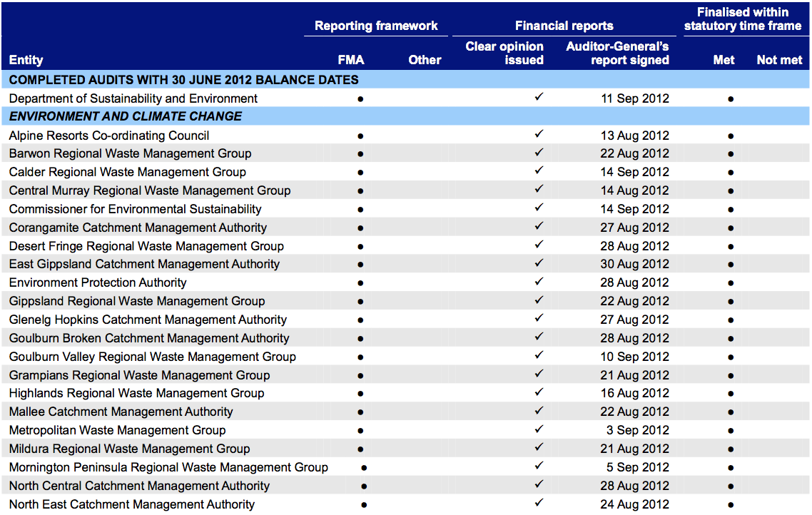Image resolution: width=812 pixels, height=515 pixels.
Task: Select Glenelg Hopkins Catchment Management Authority
Action: (148, 320)
